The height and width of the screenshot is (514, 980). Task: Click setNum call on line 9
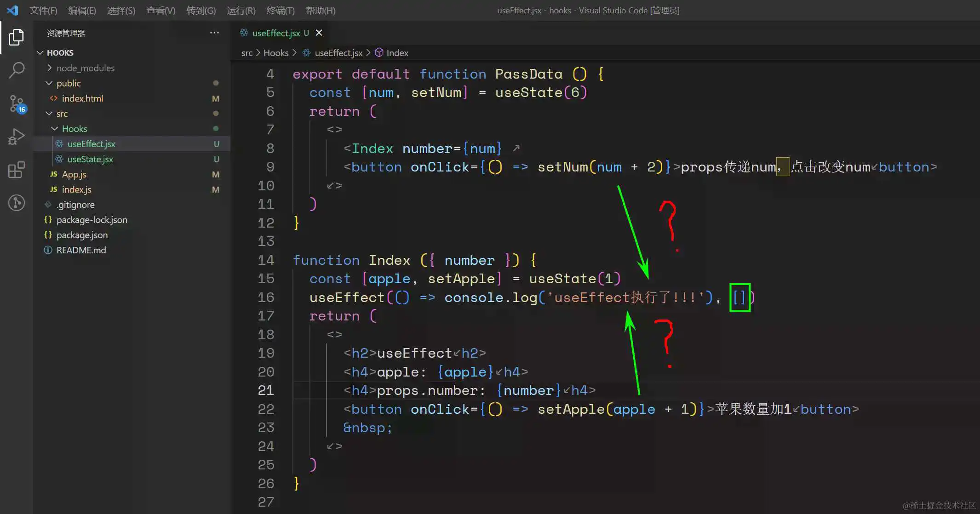click(x=563, y=167)
